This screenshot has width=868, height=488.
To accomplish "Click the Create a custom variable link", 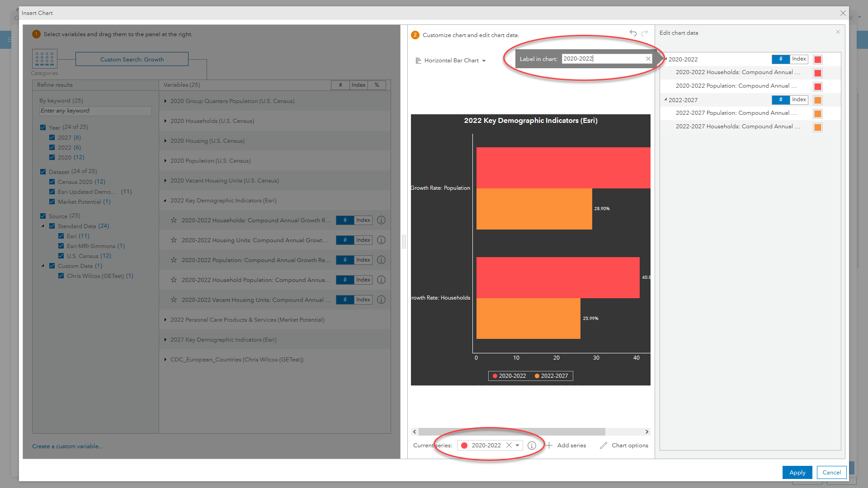I will click(x=67, y=446).
